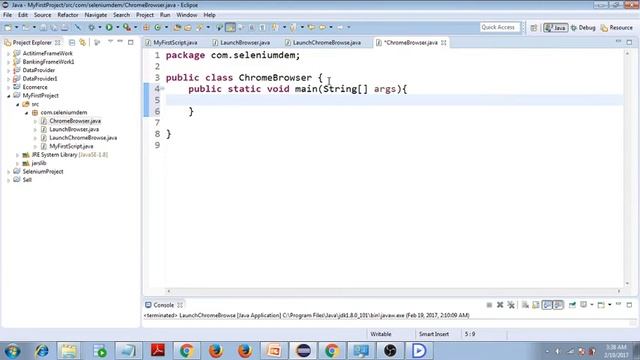The width and height of the screenshot is (640, 360).
Task: Click the Save All toolbar icon
Action: pos(54,27)
